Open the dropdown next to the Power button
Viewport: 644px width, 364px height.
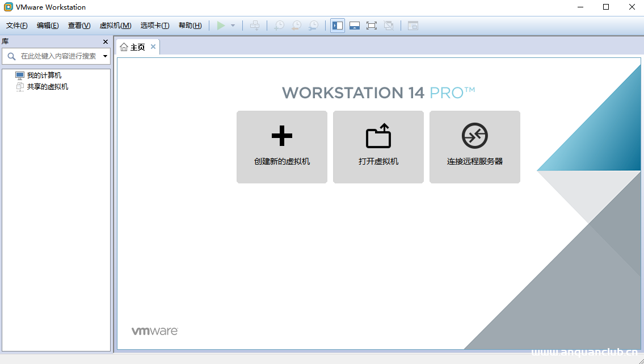(232, 25)
